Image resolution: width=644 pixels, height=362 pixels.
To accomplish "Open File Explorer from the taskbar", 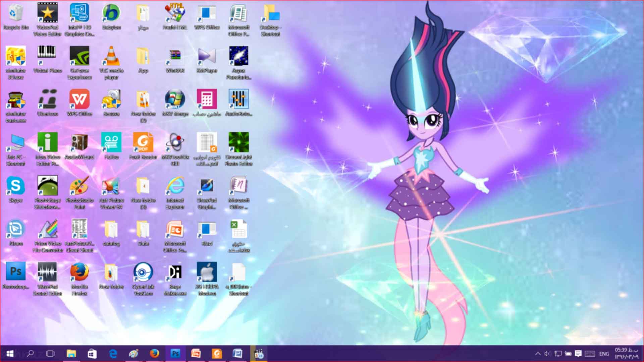I will click(71, 354).
